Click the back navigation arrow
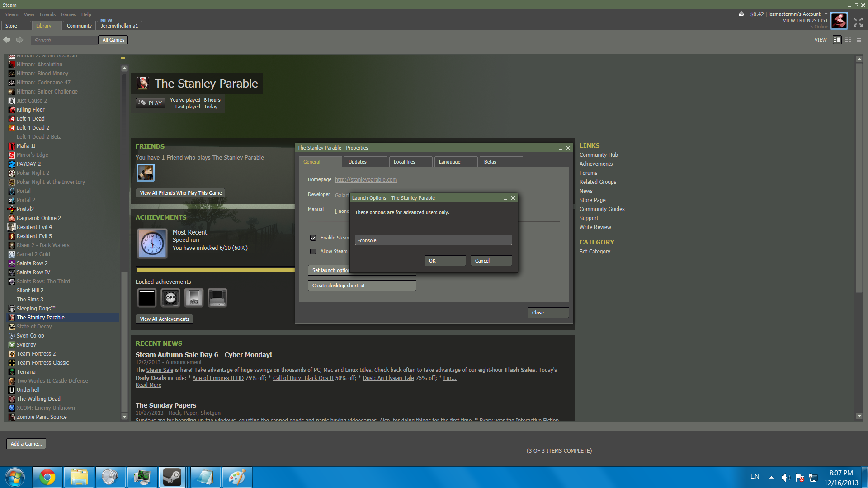 [7, 40]
